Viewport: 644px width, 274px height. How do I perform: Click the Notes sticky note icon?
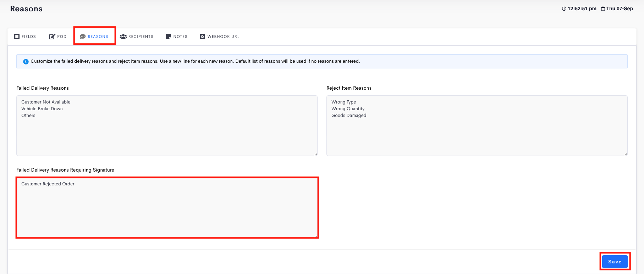point(169,37)
